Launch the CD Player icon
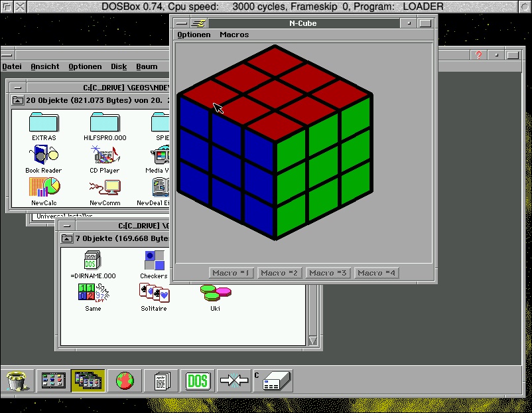This screenshot has width=532, height=413. tap(104, 155)
